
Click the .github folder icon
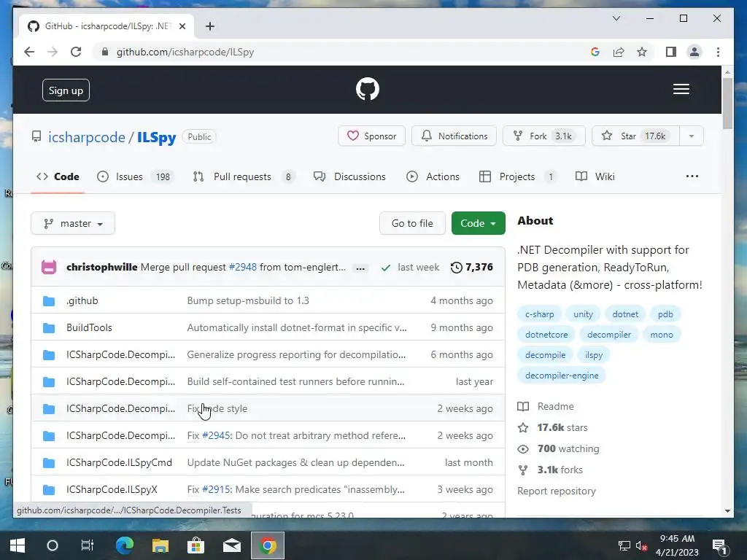[49, 301]
